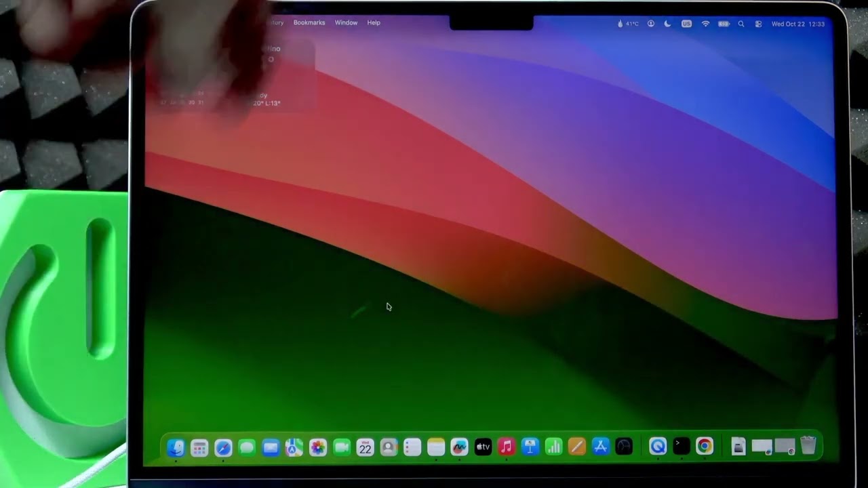Open the Bookmarks menu
This screenshot has width=868, height=488.
pos(309,22)
